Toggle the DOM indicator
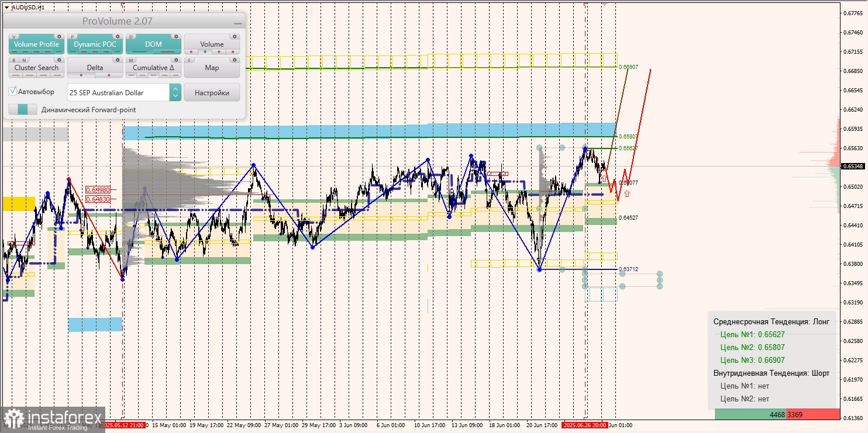This screenshot has height=433, width=868. point(153,44)
